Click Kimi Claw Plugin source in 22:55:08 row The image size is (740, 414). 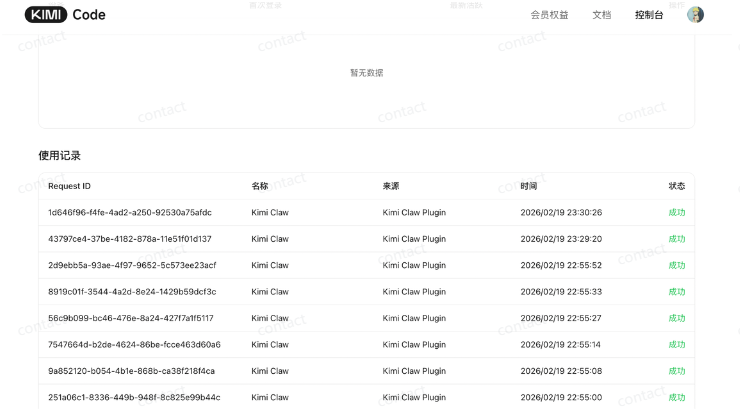pyautogui.click(x=414, y=371)
